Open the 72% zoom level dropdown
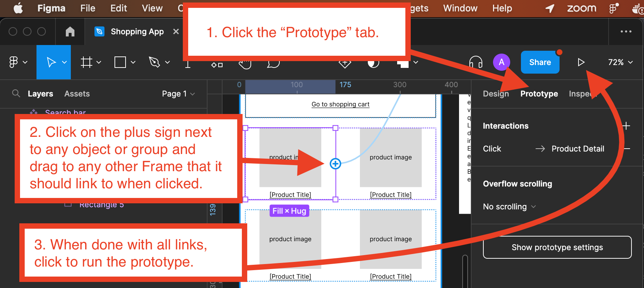 click(620, 62)
